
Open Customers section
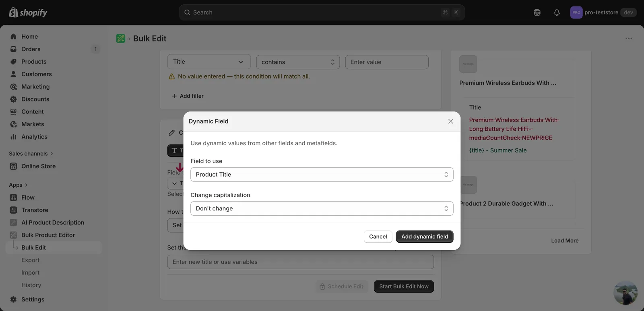(x=54, y=74)
